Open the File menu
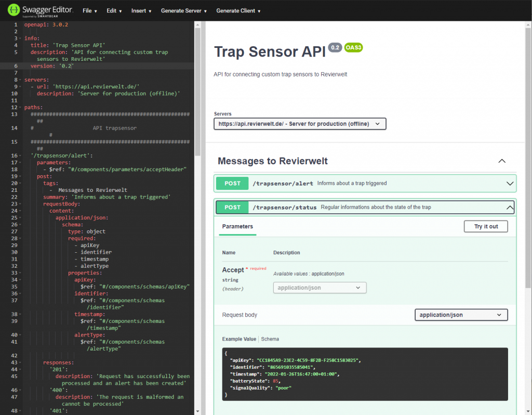Image resolution: width=532 pixels, height=415 pixels. click(x=89, y=11)
